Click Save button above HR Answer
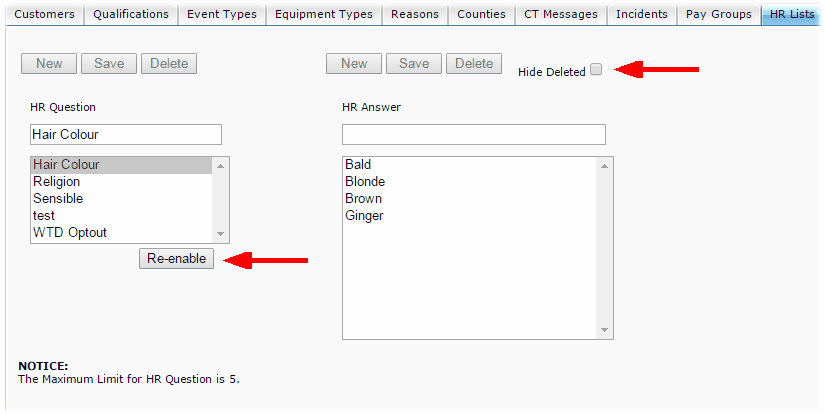Image resolution: width=825 pixels, height=415 pixels. pyautogui.click(x=413, y=63)
